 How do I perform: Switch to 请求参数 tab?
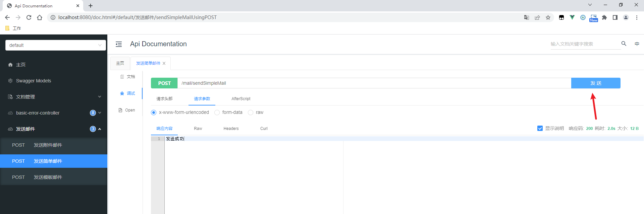202,99
